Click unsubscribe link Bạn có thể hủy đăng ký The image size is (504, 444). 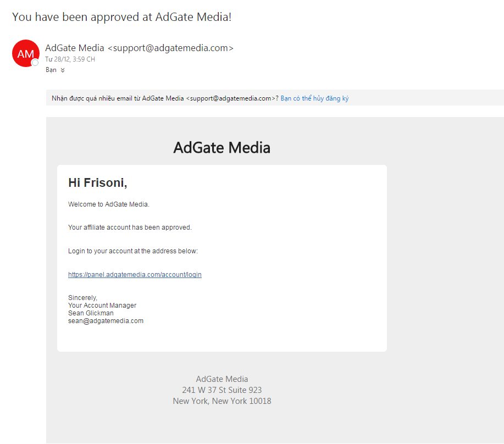point(314,98)
